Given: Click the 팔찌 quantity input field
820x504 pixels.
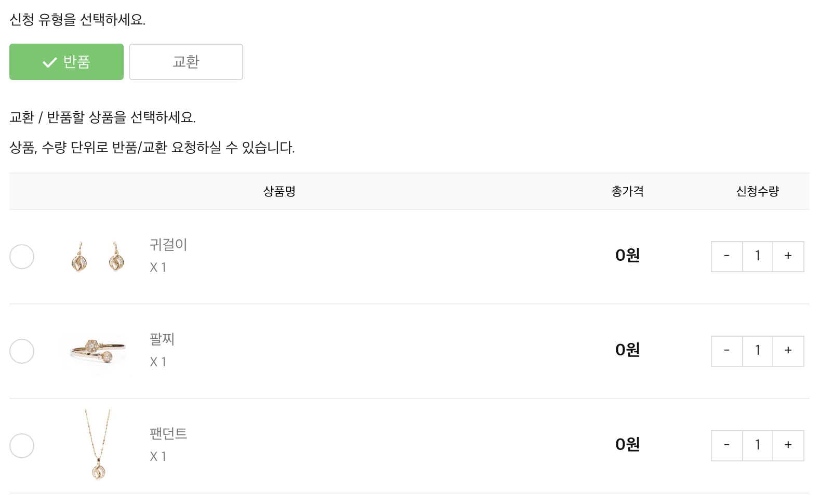Looking at the screenshot, I should [x=758, y=351].
